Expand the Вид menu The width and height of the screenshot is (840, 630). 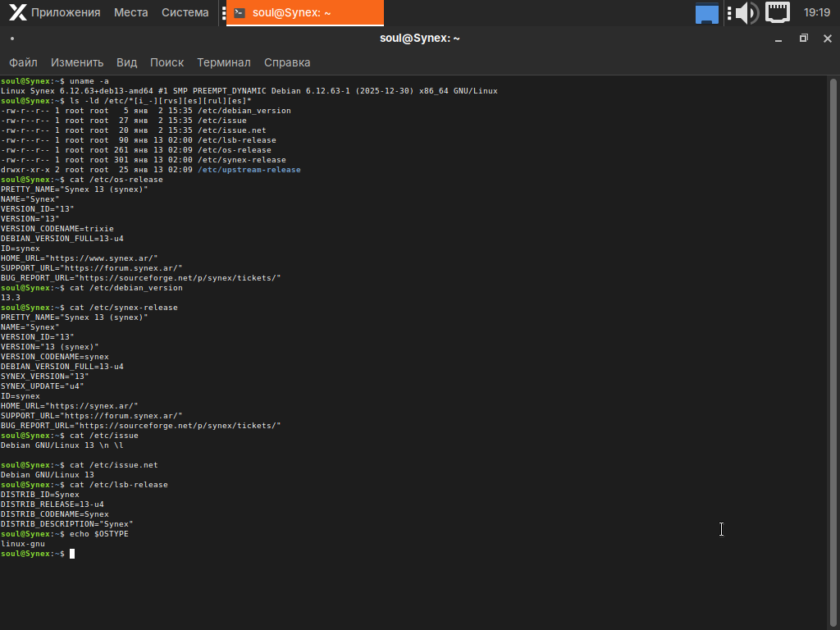126,62
